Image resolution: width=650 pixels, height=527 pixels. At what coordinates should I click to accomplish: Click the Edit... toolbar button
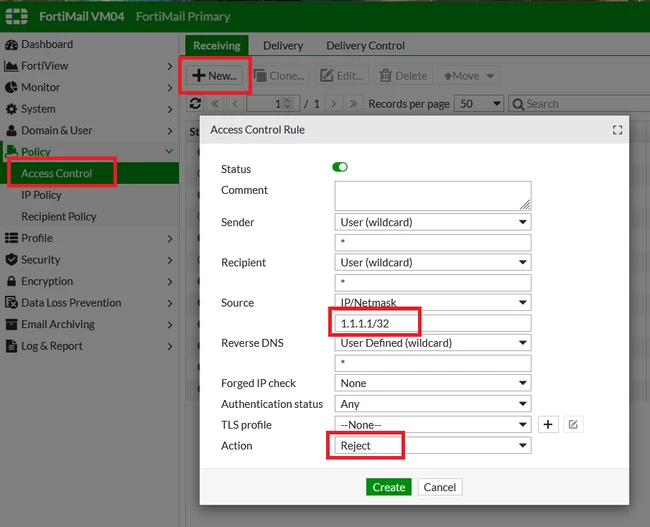(x=341, y=75)
